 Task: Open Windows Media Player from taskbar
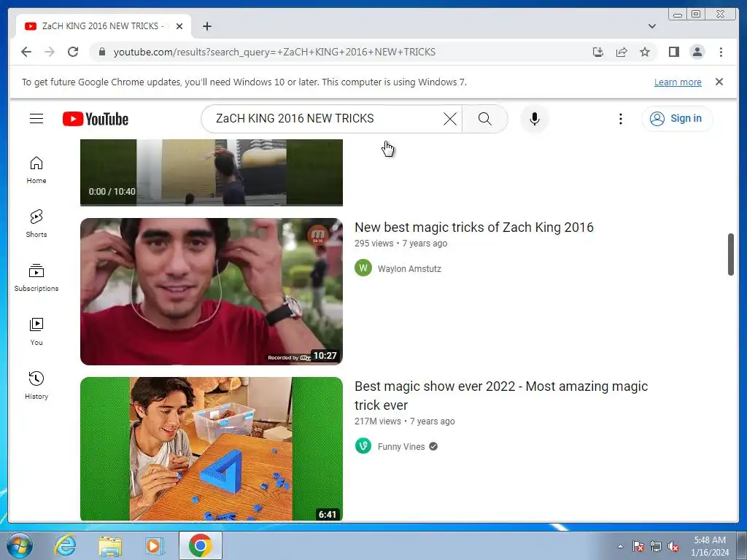click(154, 545)
